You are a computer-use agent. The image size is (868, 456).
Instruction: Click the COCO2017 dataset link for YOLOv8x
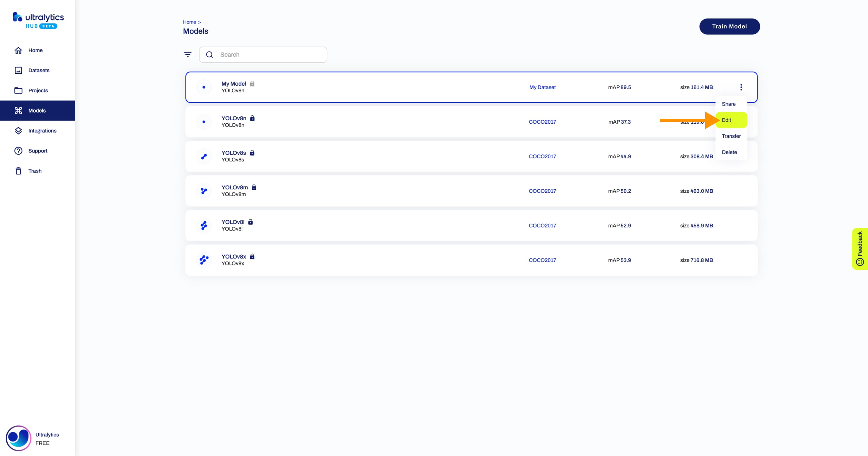pyautogui.click(x=542, y=260)
